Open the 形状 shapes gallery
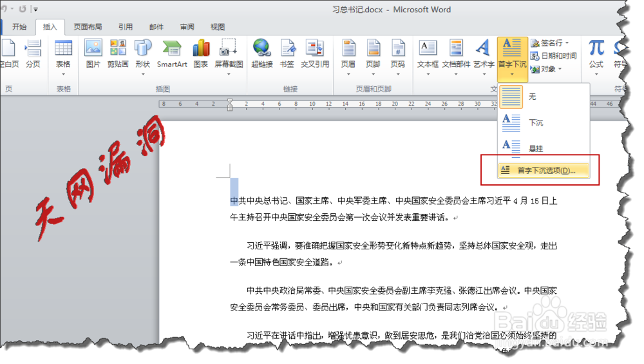The image size is (644, 364). [x=142, y=57]
